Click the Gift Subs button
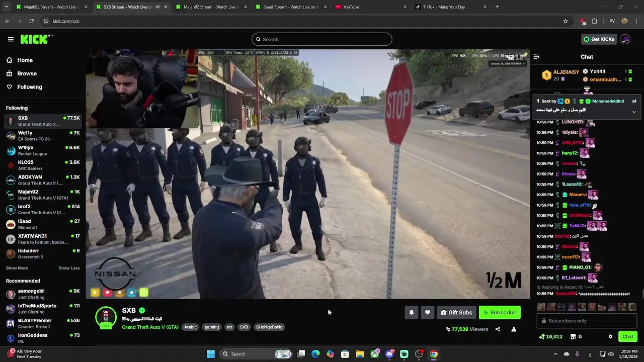This screenshot has width=644, height=362. pyautogui.click(x=456, y=313)
